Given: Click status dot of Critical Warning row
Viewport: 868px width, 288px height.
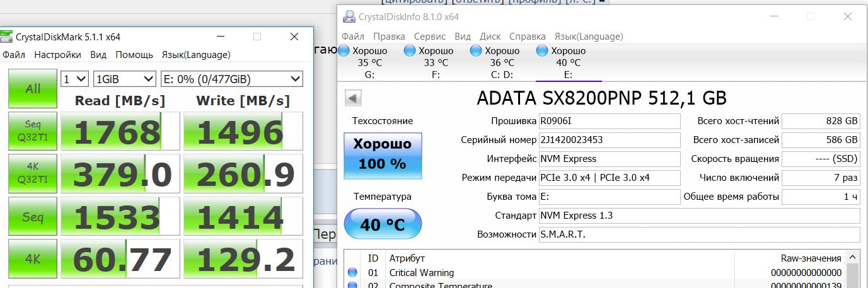Looking at the screenshot, I should (352, 273).
